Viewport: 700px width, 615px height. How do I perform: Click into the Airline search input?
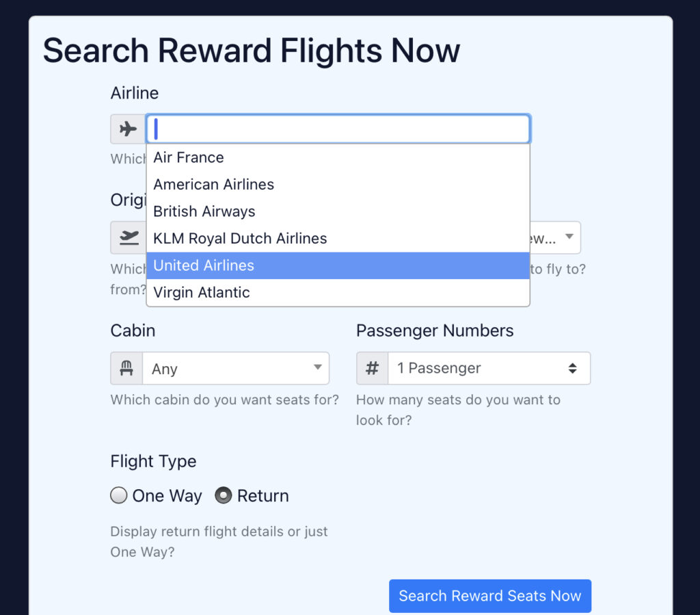(338, 129)
